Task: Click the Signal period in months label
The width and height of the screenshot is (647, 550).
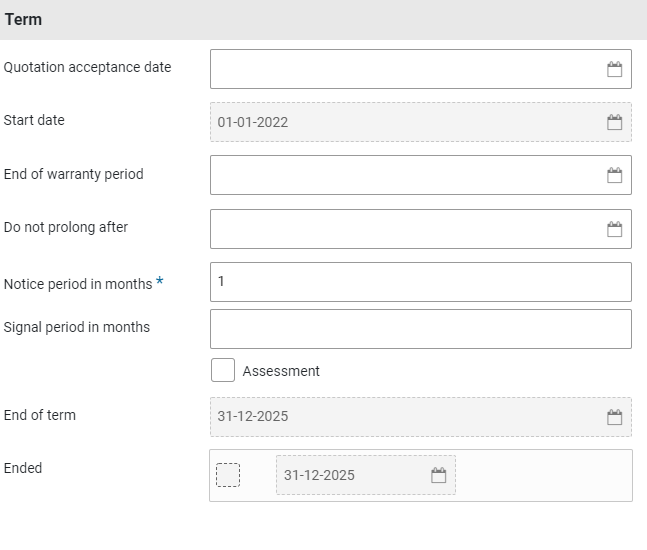Action: click(x=77, y=327)
